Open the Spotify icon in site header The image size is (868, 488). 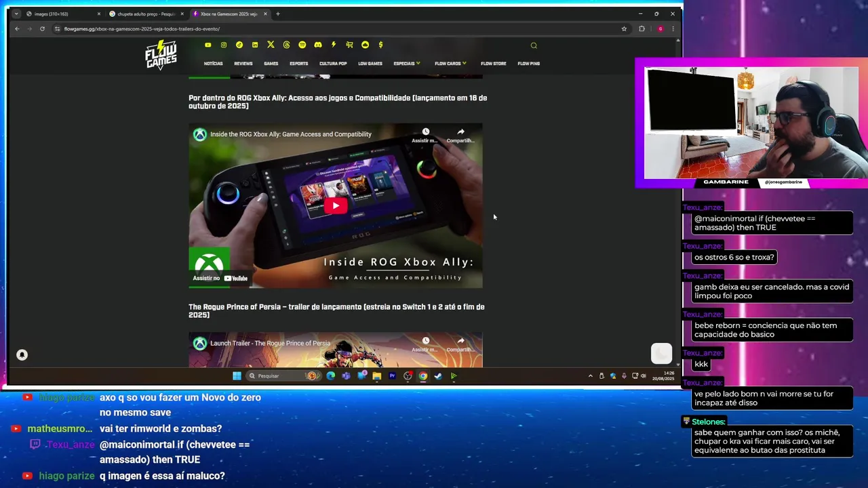(302, 45)
